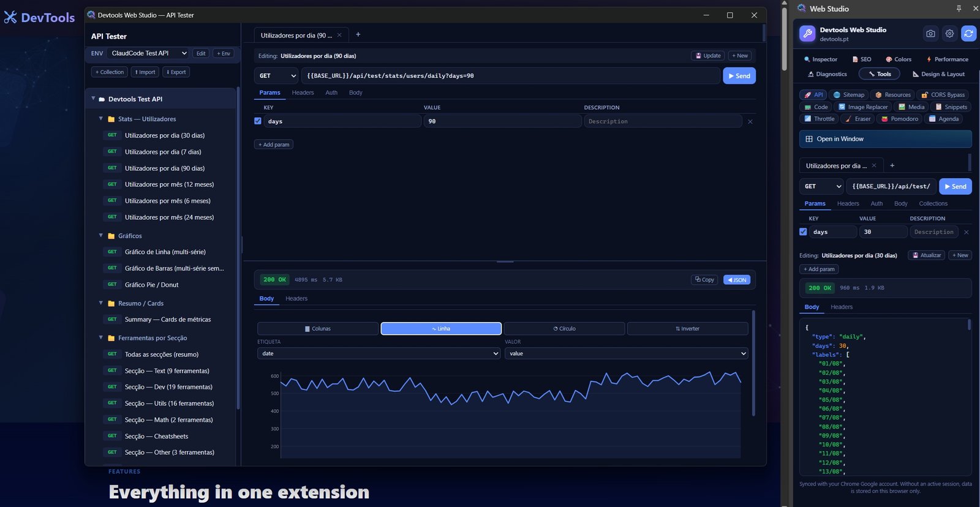Open the Performance tab in Web Studio
This screenshot has width=980, height=507.
947,59
